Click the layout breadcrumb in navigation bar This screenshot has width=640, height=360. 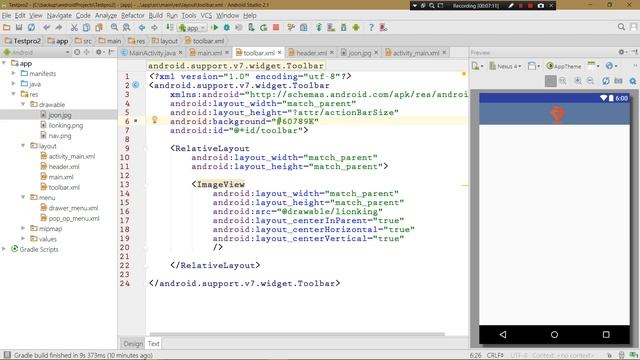tap(165, 41)
